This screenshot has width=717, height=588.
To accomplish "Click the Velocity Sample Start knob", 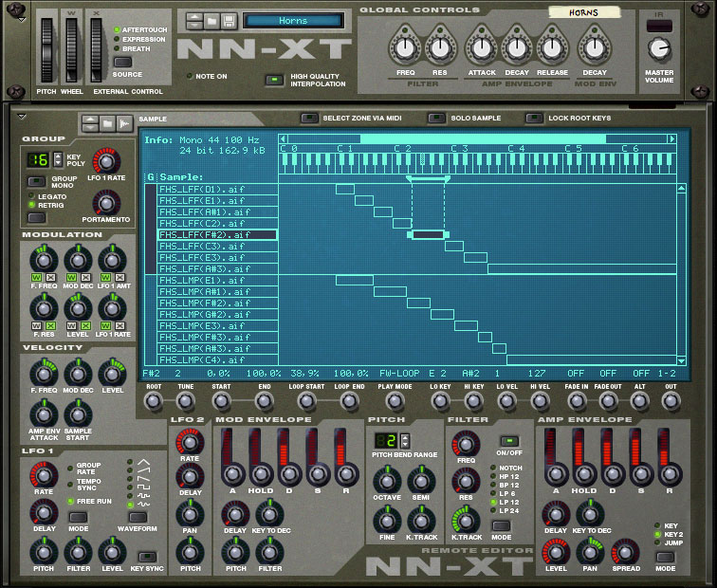I will (x=78, y=414).
